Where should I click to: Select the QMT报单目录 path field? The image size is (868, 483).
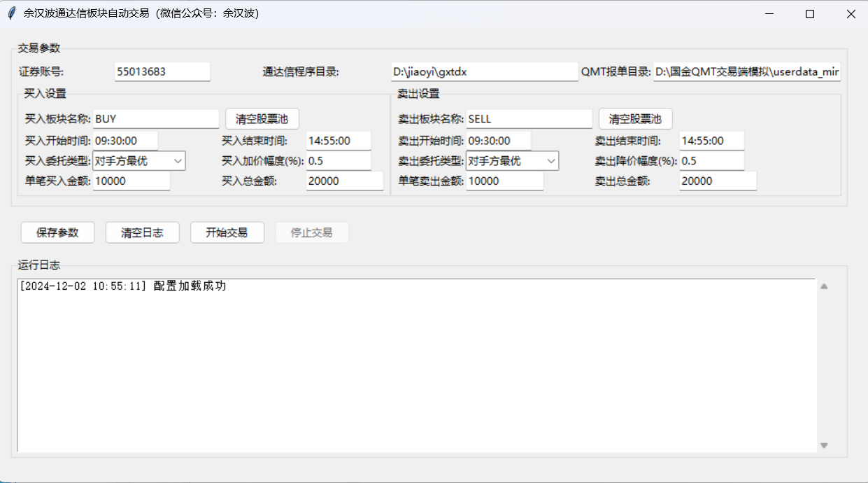click(x=746, y=71)
